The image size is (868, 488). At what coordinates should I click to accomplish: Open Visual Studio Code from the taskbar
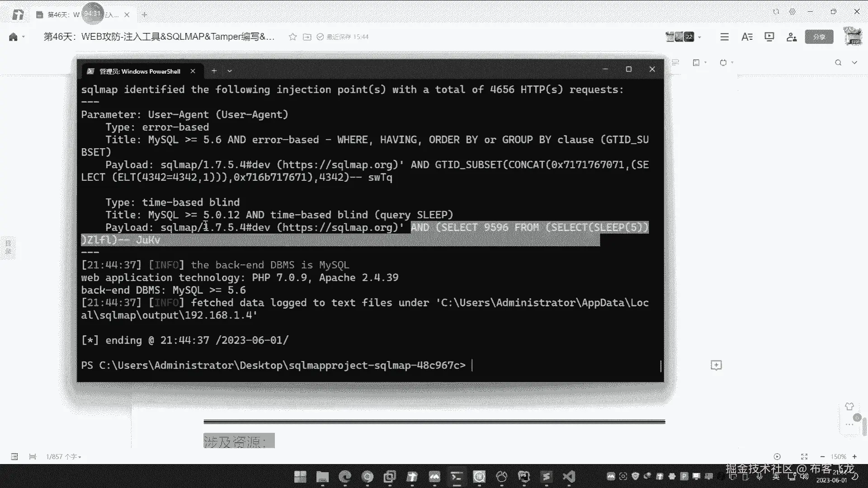pyautogui.click(x=569, y=476)
